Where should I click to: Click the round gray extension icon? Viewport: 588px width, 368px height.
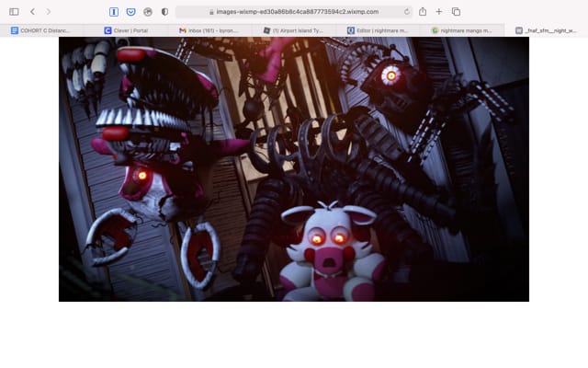pyautogui.click(x=148, y=12)
